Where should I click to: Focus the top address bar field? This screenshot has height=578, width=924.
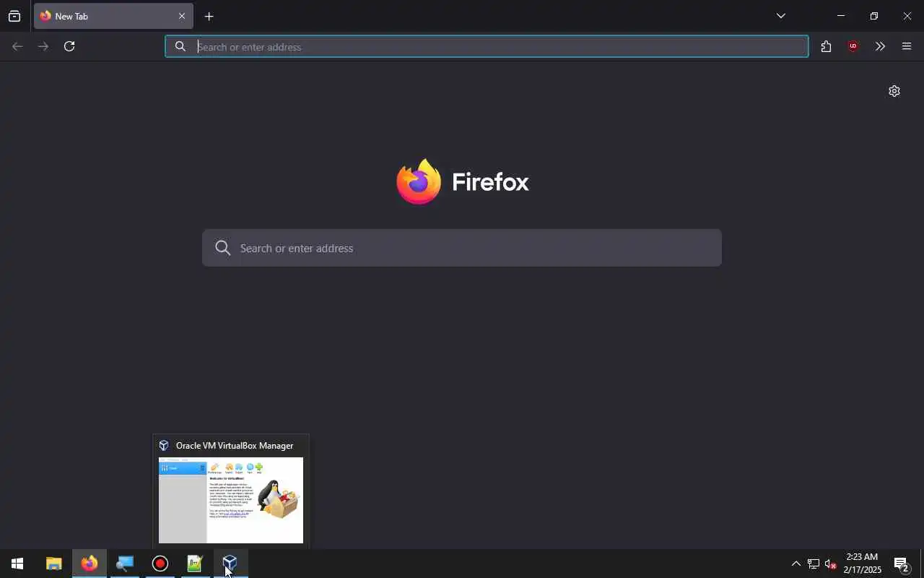click(487, 46)
